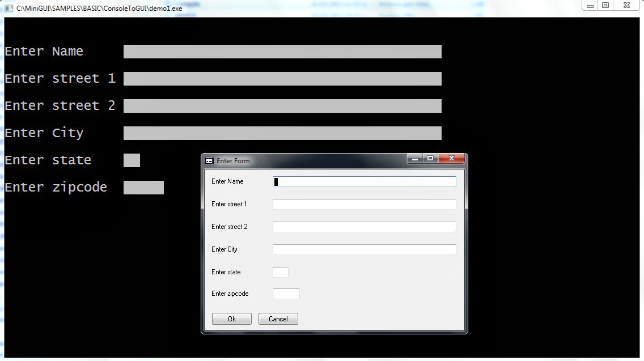Click the Enter zipcode box in the dialog
The width and height of the screenshot is (644, 361).
point(286,294)
